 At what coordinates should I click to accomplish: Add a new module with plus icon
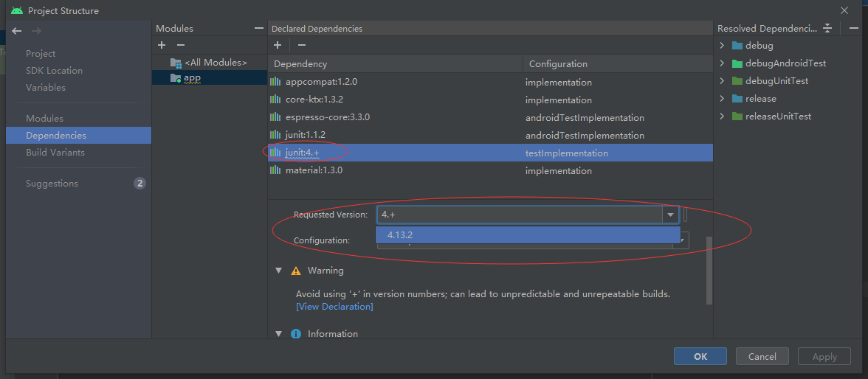pos(162,46)
